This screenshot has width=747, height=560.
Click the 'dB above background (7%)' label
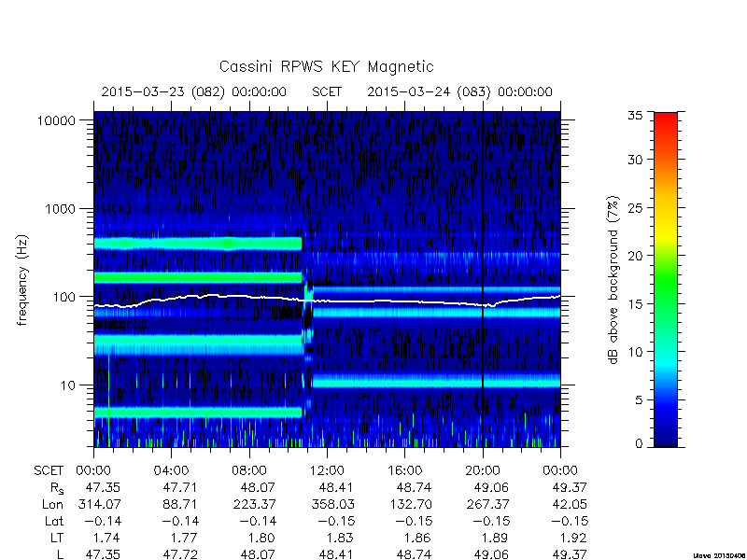click(613, 280)
